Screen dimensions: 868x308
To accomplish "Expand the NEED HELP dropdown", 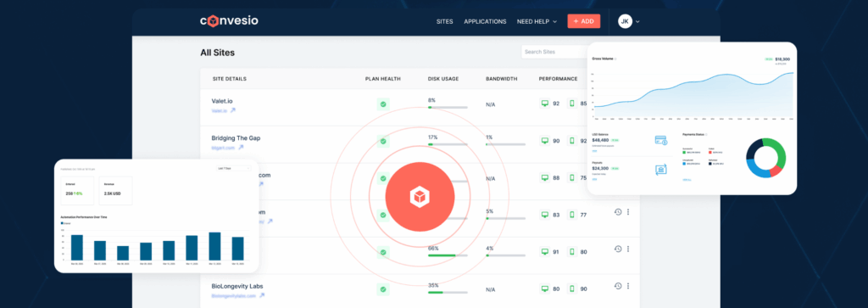I will [x=537, y=21].
